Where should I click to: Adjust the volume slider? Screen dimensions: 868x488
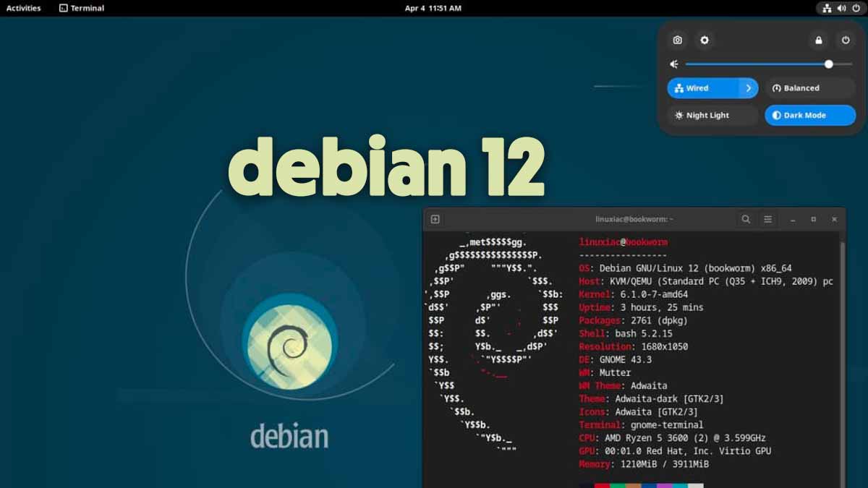click(828, 64)
